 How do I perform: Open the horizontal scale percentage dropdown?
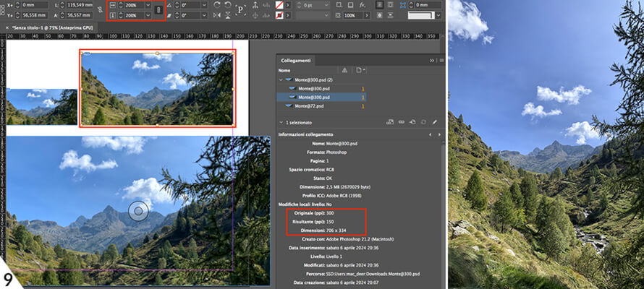coord(148,4)
